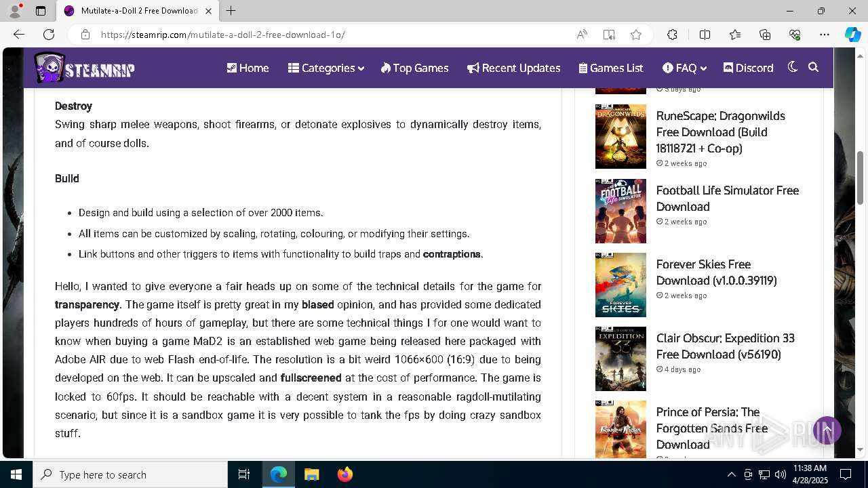This screenshot has width=868, height=488.
Task: Open Prince of Persia Forgotten Sands link
Action: click(x=712, y=428)
